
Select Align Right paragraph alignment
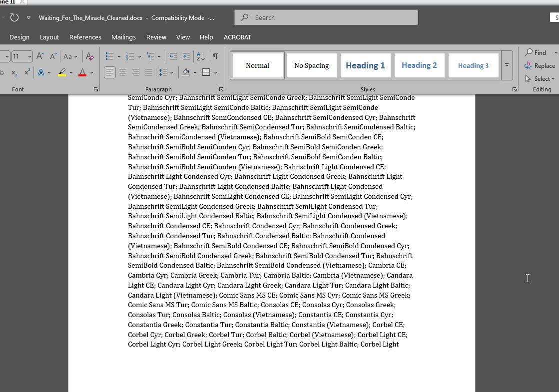click(136, 73)
